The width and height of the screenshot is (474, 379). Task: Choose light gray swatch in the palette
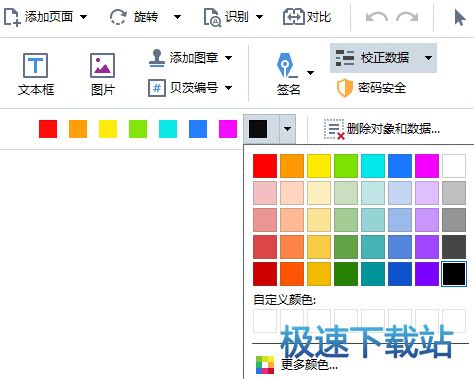[x=454, y=193]
